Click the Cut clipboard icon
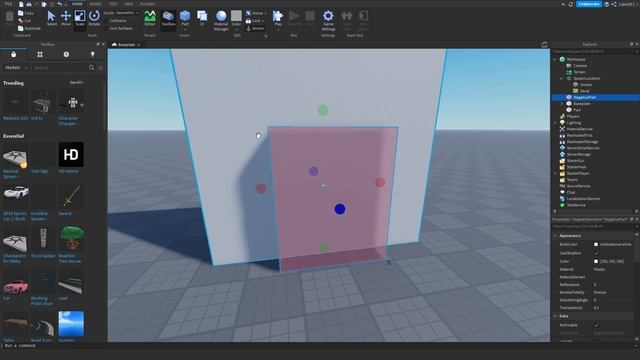 20,20
